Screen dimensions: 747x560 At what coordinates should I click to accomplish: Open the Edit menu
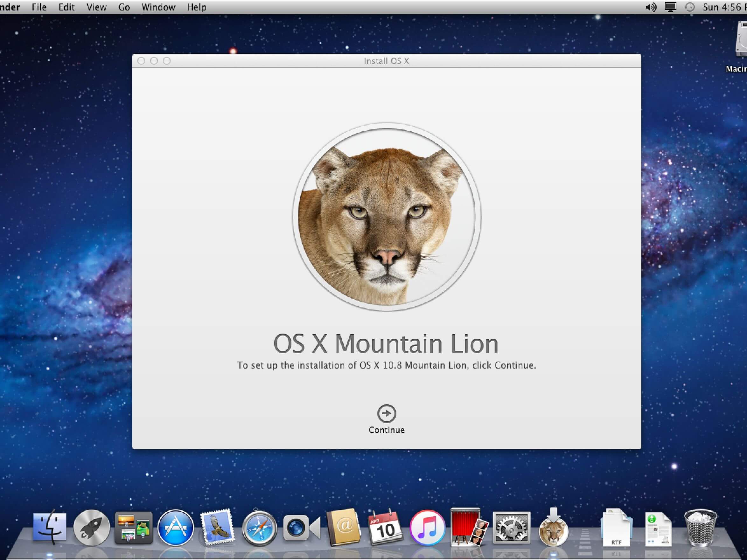66,7
